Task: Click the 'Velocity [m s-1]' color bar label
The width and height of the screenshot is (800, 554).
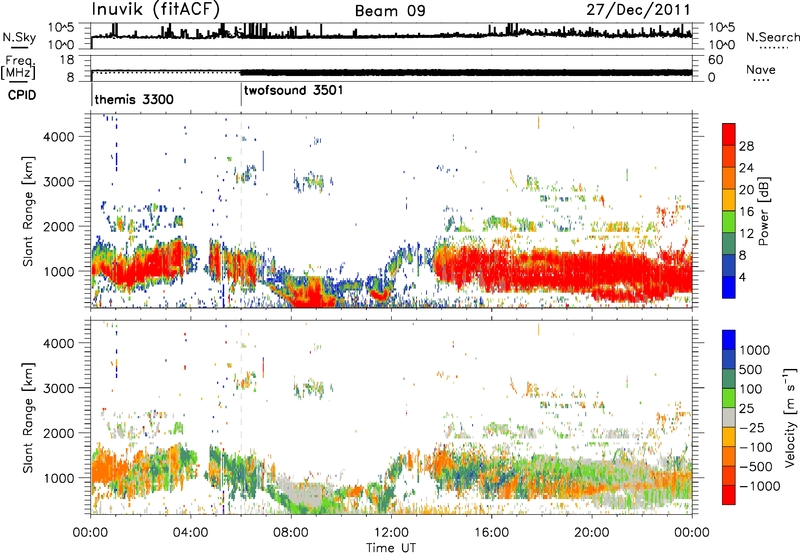Action: point(790,417)
